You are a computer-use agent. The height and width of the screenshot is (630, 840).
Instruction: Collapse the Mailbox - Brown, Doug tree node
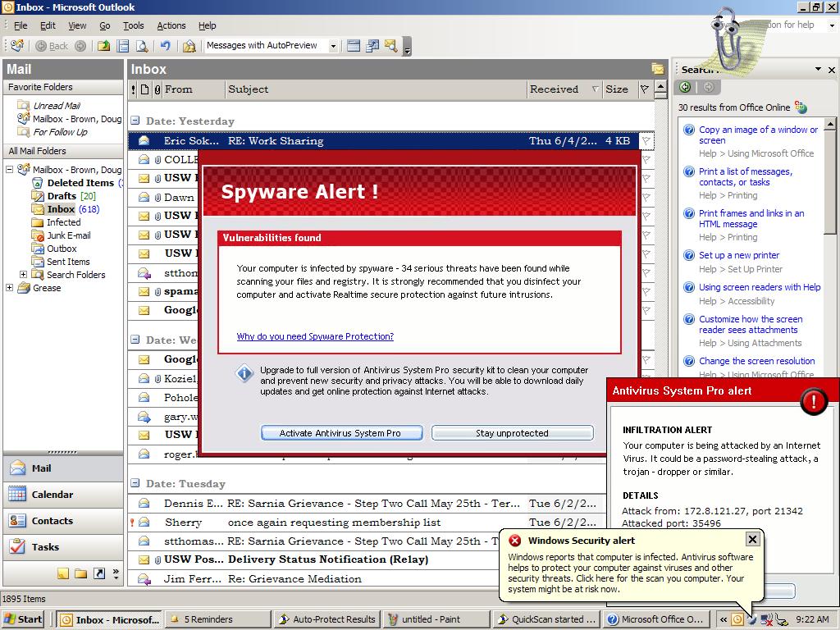(x=9, y=169)
